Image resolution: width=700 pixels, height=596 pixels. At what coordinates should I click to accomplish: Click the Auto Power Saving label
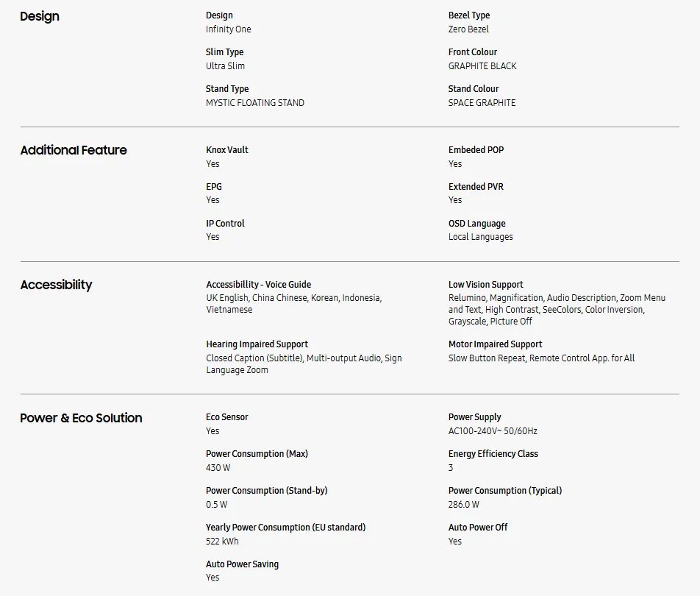coord(243,564)
